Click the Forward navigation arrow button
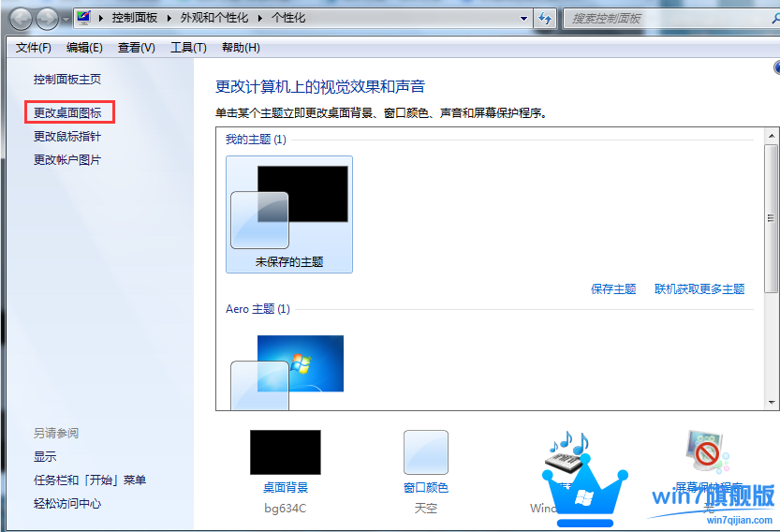This screenshot has height=532, width=780. pos(47,20)
